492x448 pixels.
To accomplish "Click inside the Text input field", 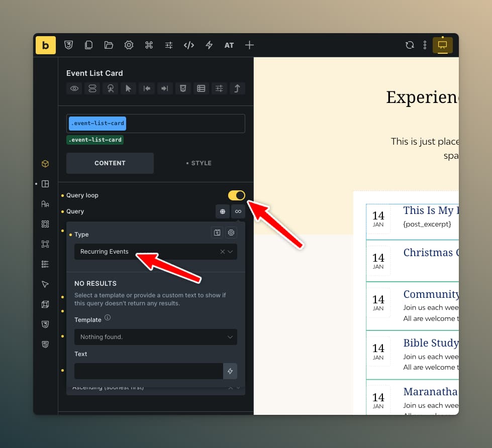I will [x=148, y=371].
